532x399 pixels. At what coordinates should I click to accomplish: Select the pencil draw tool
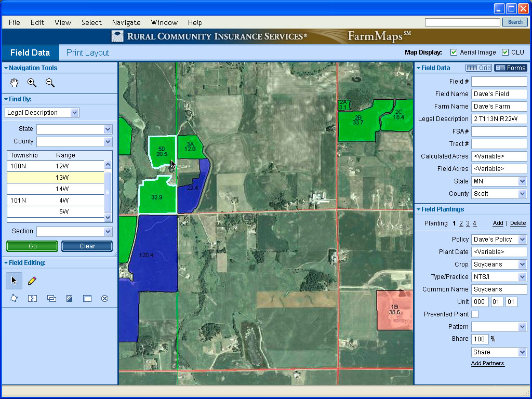point(32,281)
